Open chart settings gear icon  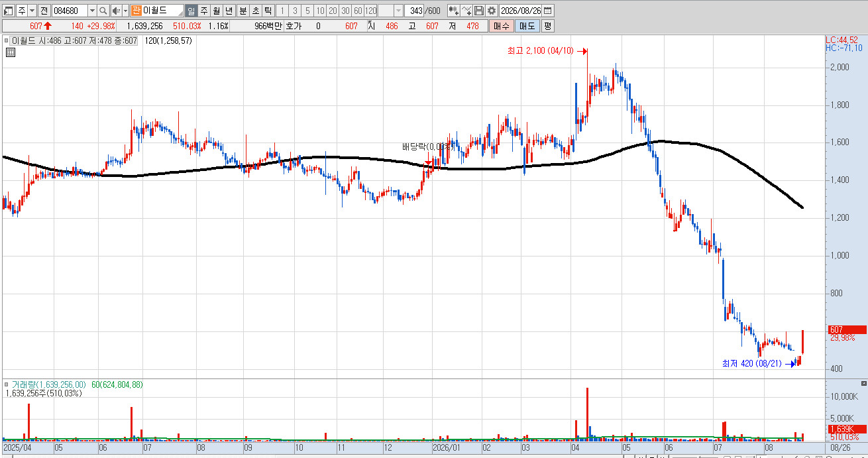(x=492, y=11)
